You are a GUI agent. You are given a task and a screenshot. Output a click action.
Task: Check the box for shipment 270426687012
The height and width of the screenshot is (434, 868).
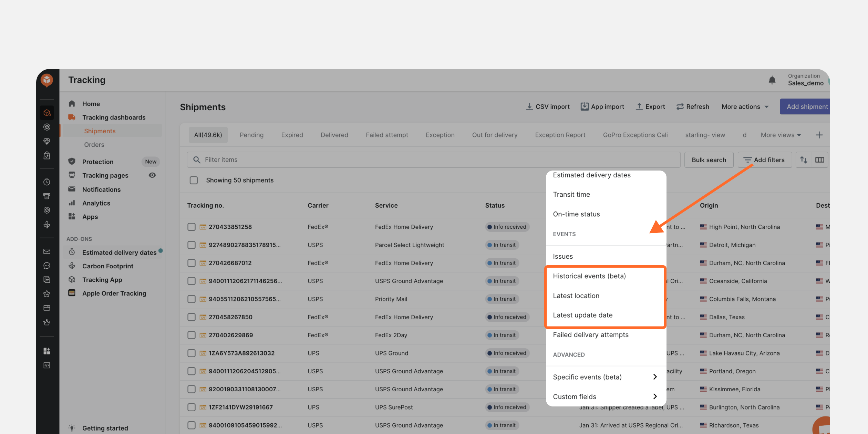192,263
